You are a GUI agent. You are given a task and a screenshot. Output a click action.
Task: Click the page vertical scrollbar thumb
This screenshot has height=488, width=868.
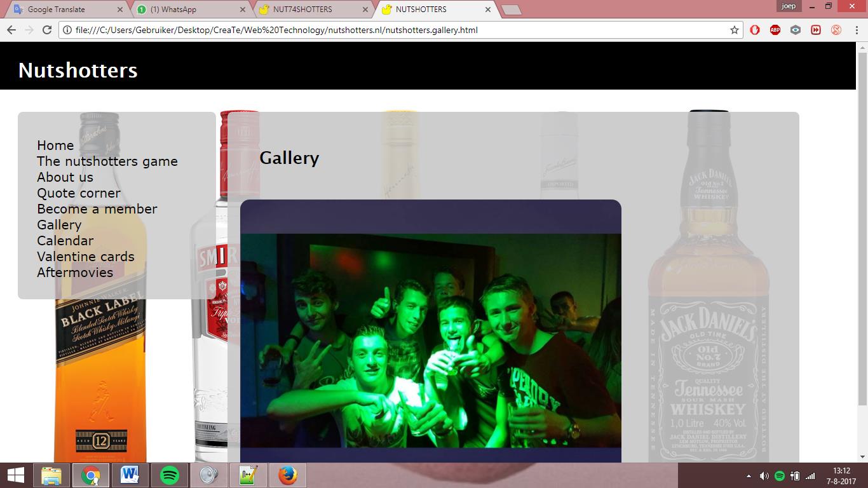coord(862,229)
